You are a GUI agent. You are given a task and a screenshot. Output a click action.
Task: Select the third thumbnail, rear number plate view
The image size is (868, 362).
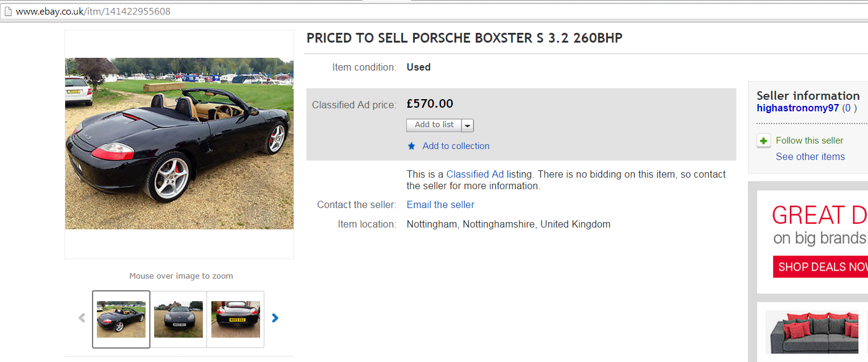[x=236, y=319]
